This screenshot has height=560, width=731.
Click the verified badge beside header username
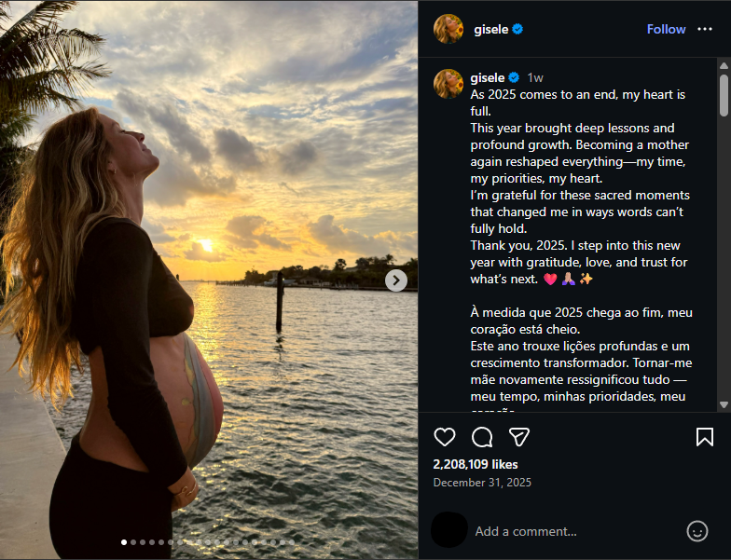click(517, 29)
